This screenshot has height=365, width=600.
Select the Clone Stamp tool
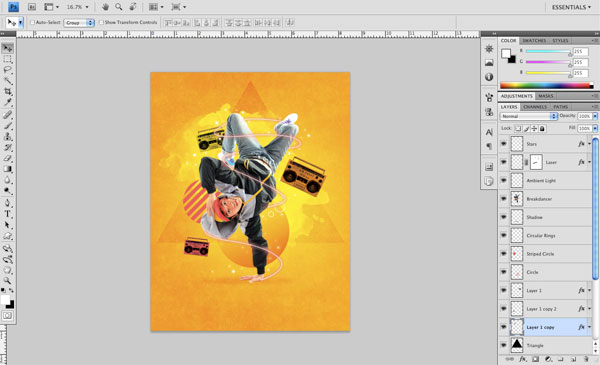pyautogui.click(x=7, y=136)
